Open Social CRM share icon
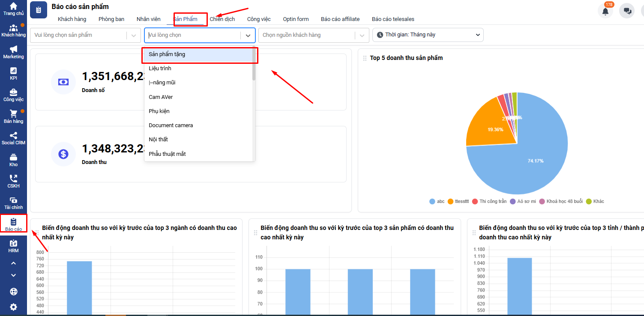Viewport: 644px width, 316px height. (13, 138)
